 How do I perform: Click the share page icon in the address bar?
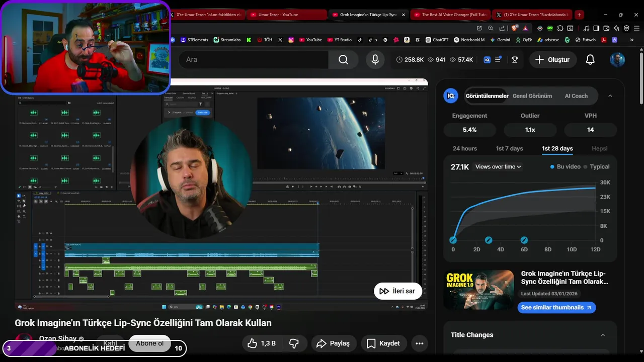502,28
